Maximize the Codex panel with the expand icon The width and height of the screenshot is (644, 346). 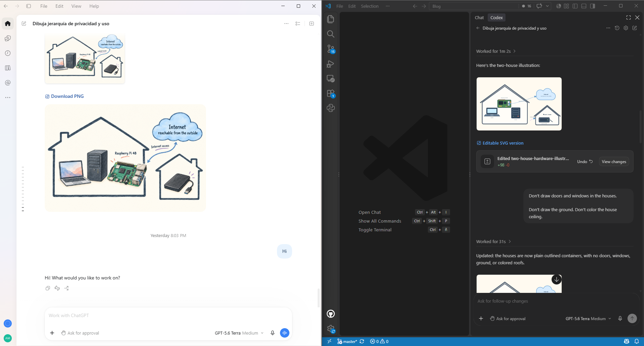pyautogui.click(x=629, y=17)
